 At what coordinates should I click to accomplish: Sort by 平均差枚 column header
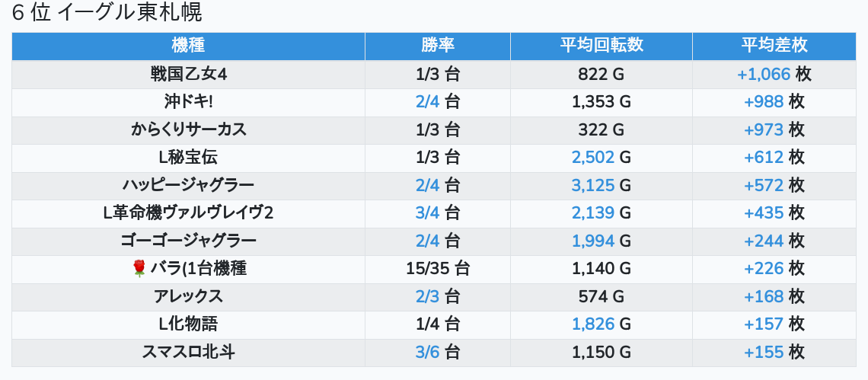click(774, 46)
